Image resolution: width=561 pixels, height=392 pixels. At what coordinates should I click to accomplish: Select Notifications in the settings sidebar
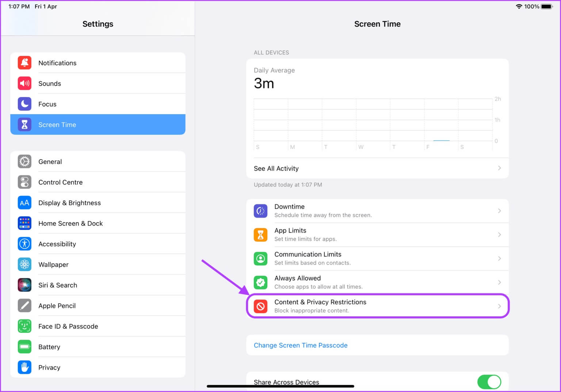tap(98, 63)
